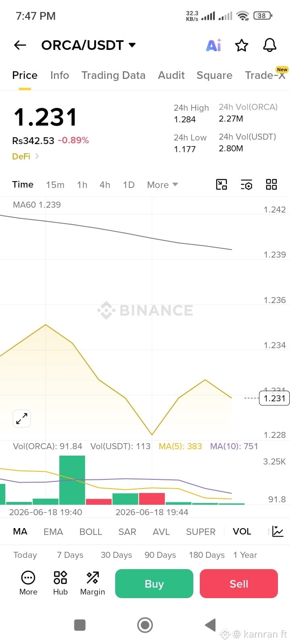Add ORCA/USDT to favorites with the star
The width and height of the screenshot is (290, 644).
click(242, 45)
